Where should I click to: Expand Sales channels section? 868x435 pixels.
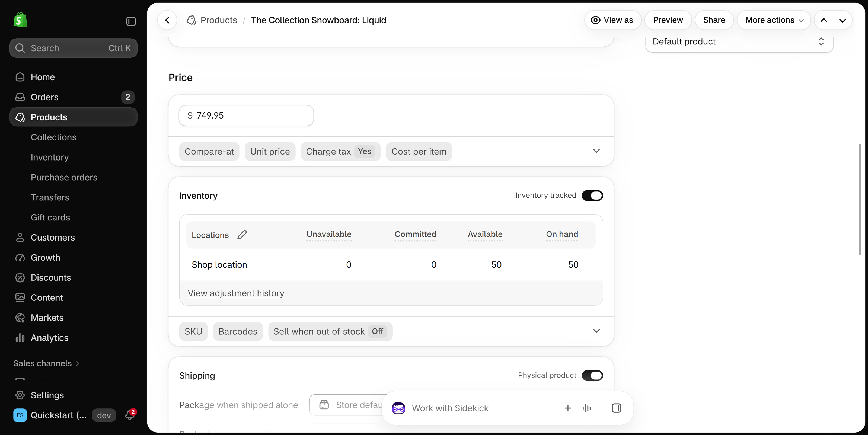(46, 363)
